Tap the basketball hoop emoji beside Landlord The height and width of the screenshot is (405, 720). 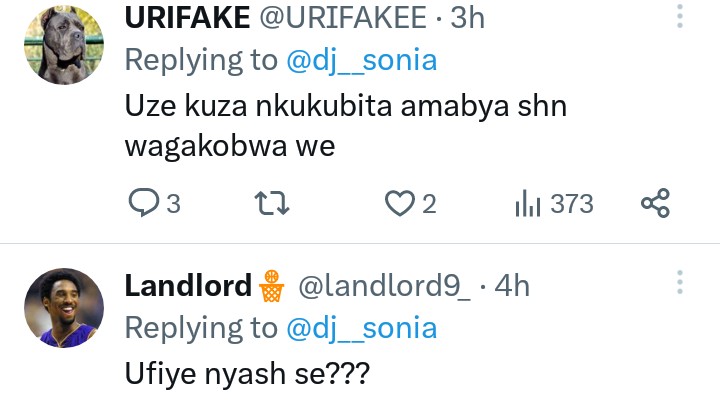[271, 286]
